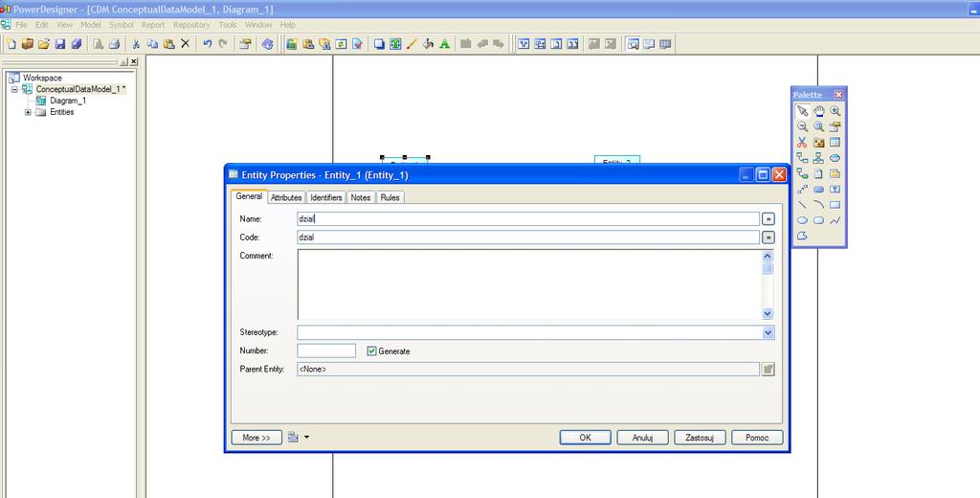This screenshot has height=498, width=980.
Task: Click the Undo arrow toolbar icon
Action: [x=207, y=44]
